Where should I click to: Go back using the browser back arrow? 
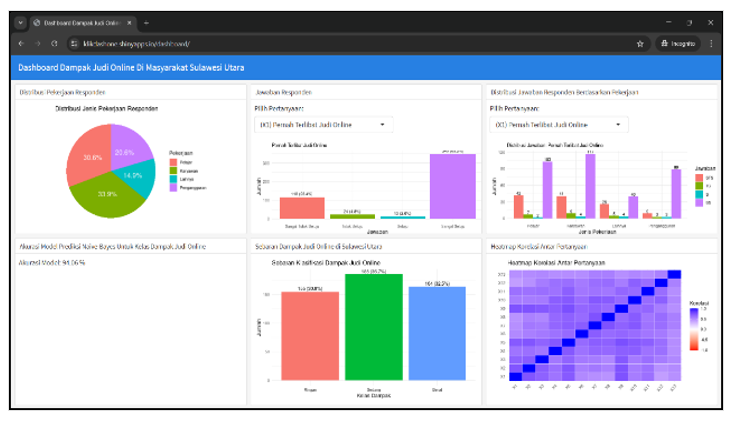[x=21, y=44]
